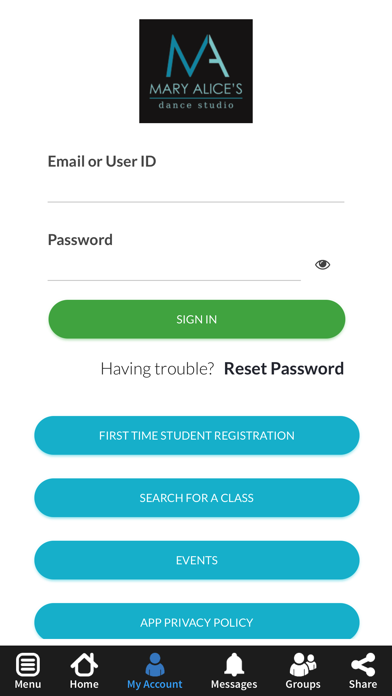
Task: Open the Messages bell icon
Action: tap(234, 665)
